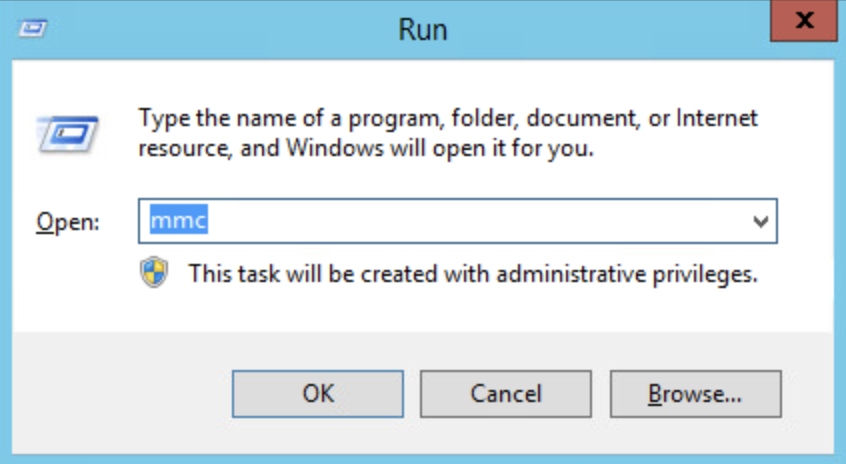This screenshot has height=464, width=846.
Task: Click the administrative privileges notice text
Action: coord(473,273)
